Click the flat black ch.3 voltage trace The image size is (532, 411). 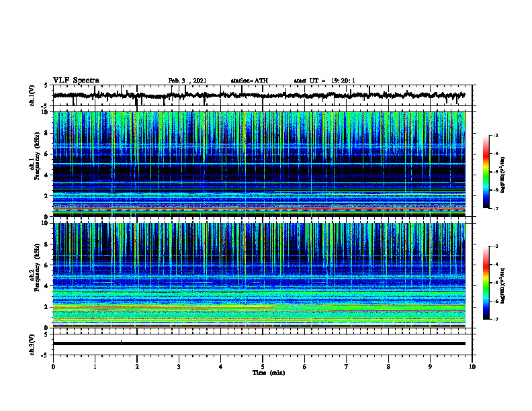[259, 344]
